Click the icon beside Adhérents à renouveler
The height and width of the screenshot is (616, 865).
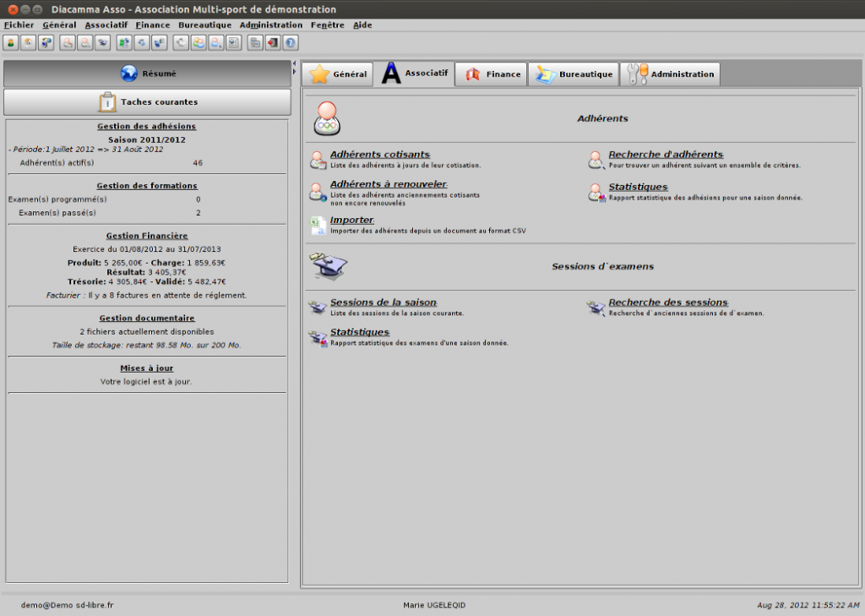(x=318, y=192)
